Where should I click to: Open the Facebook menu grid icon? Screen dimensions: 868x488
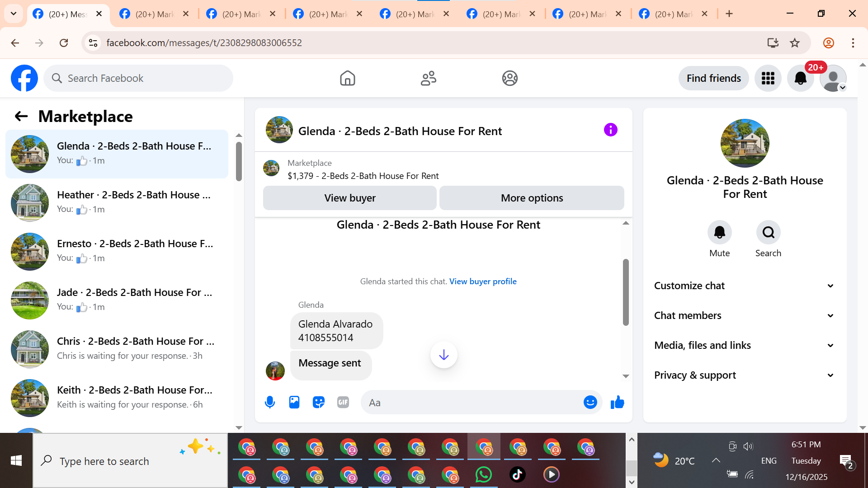pyautogui.click(x=768, y=78)
